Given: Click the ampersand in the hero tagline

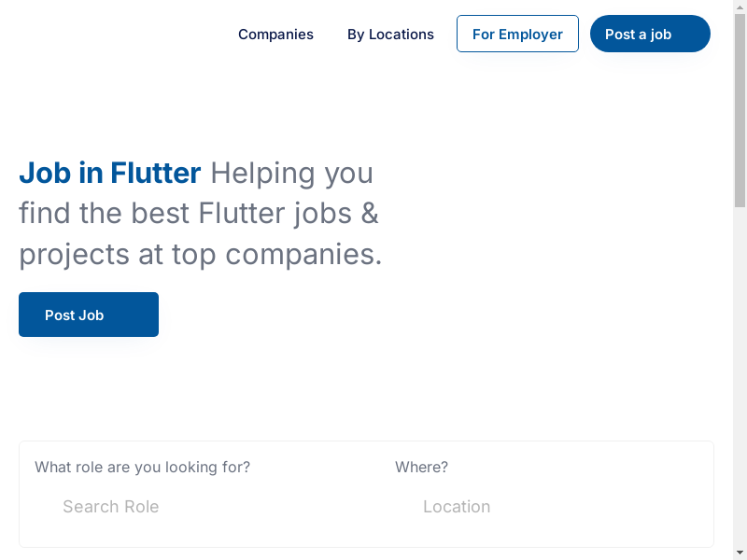Looking at the screenshot, I should 370,214.
